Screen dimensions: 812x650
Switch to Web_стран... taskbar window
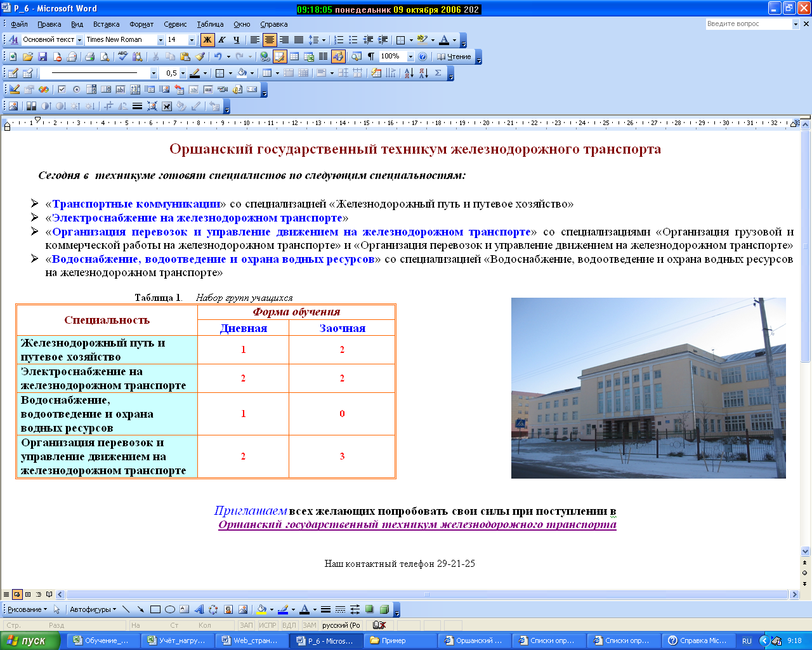pos(251,640)
